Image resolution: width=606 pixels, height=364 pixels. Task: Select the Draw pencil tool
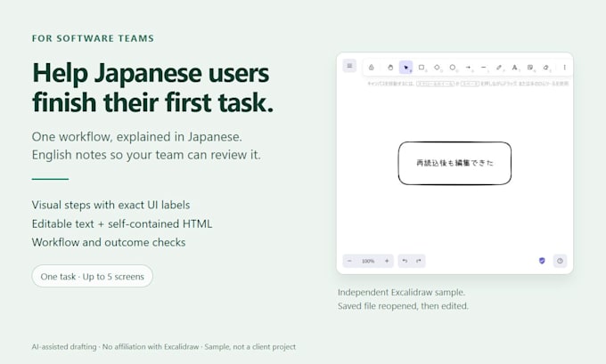click(x=499, y=67)
